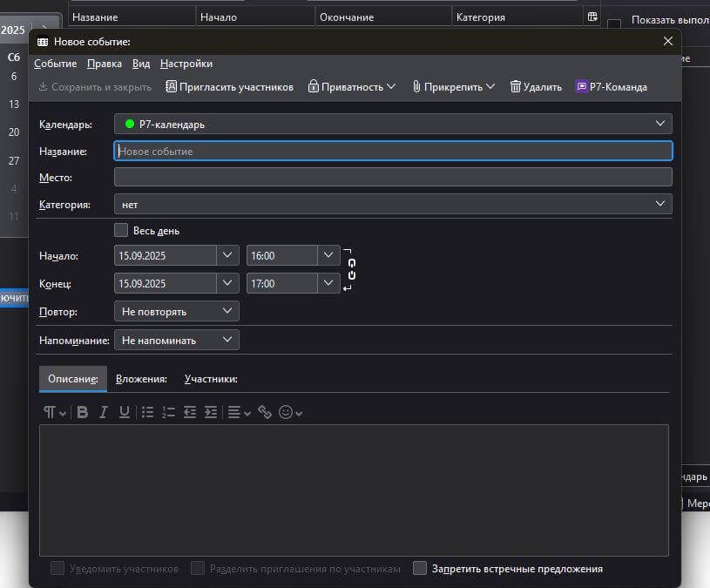Open the 'Напоминание' dropdown list
710x588 pixels.
click(x=177, y=340)
